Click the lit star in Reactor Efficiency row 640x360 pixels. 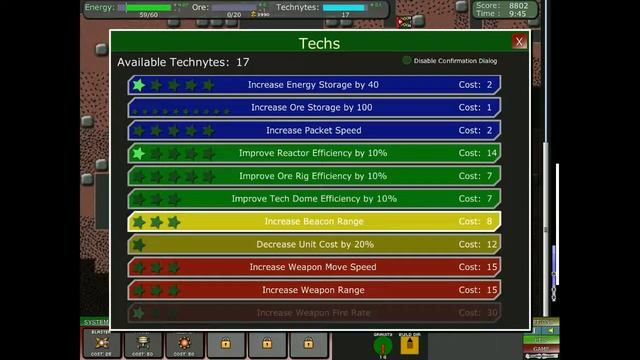(x=139, y=153)
